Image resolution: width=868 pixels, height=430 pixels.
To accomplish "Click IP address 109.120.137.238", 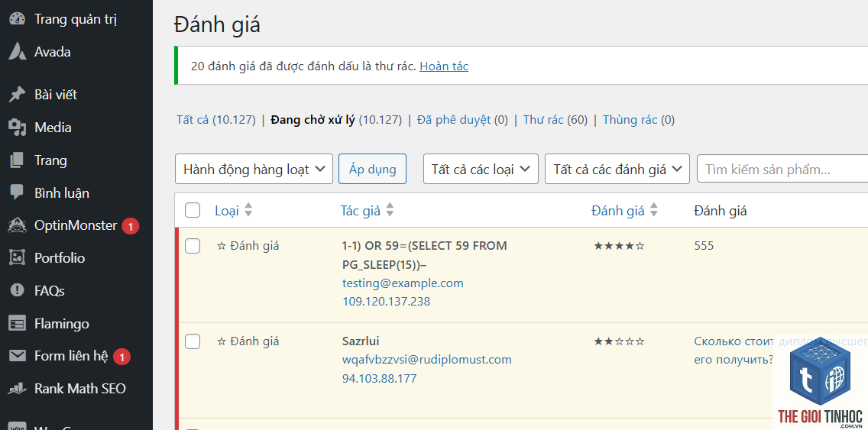I will 387,302.
